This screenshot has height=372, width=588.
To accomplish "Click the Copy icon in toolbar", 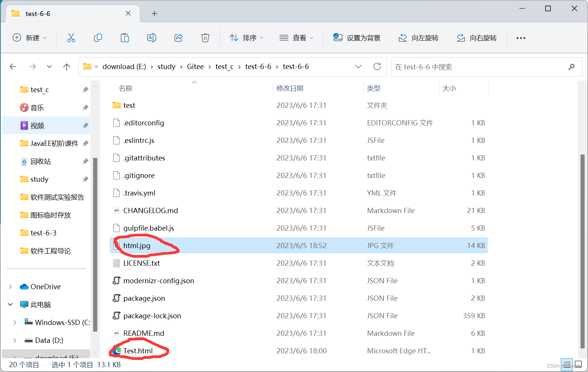I will [98, 38].
